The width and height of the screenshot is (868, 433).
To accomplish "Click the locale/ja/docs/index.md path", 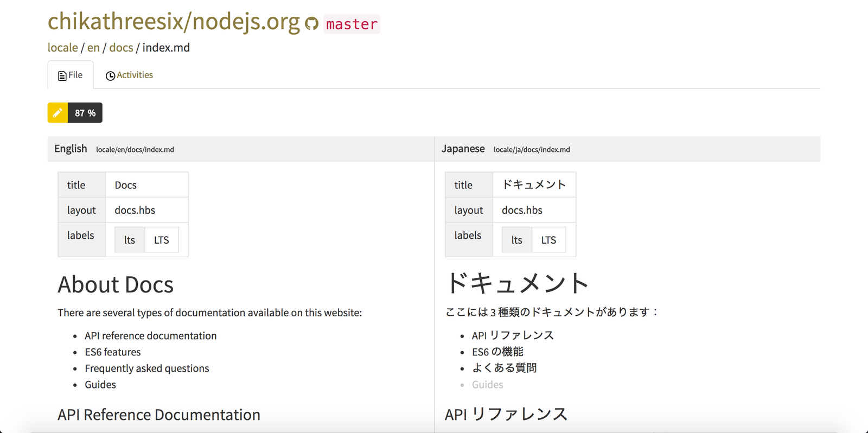I will click(532, 150).
